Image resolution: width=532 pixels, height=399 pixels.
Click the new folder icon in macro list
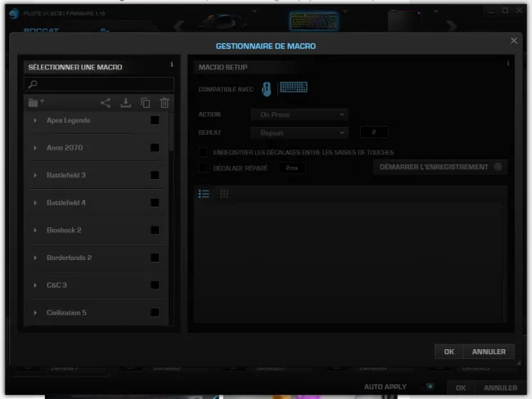point(36,102)
